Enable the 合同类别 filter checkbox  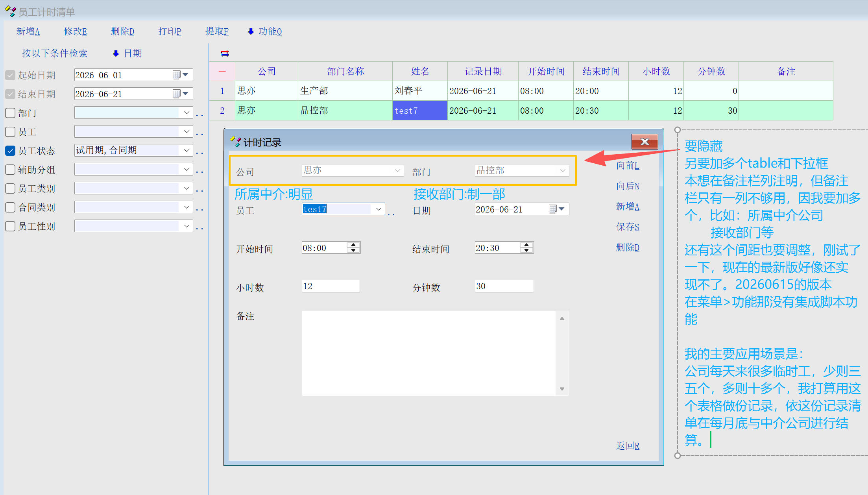pyautogui.click(x=10, y=207)
